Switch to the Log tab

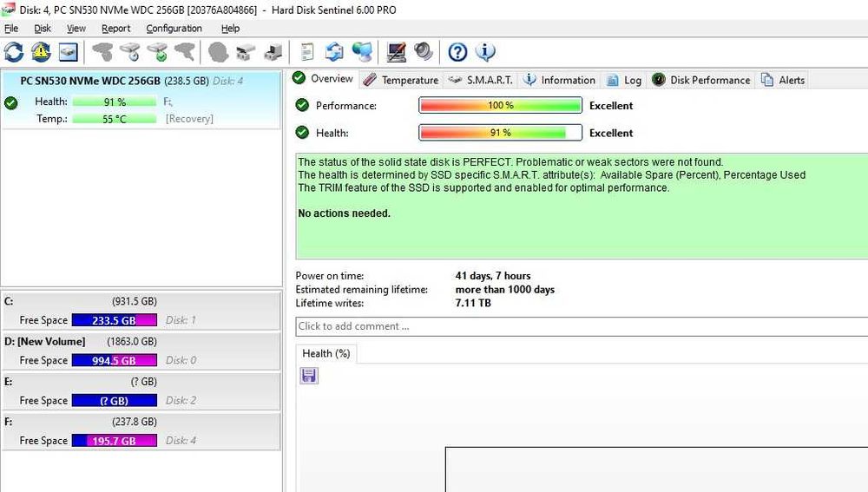624,80
